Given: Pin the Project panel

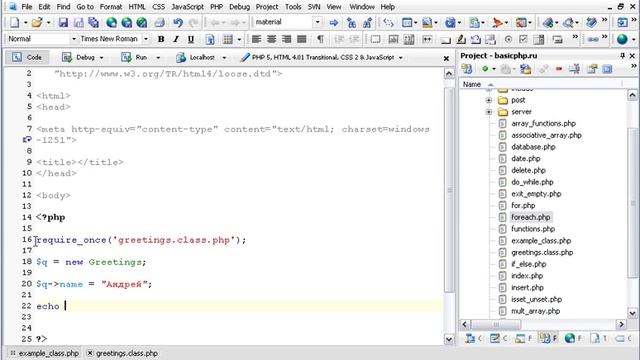Looking at the screenshot, I should pyautogui.click(x=622, y=56).
